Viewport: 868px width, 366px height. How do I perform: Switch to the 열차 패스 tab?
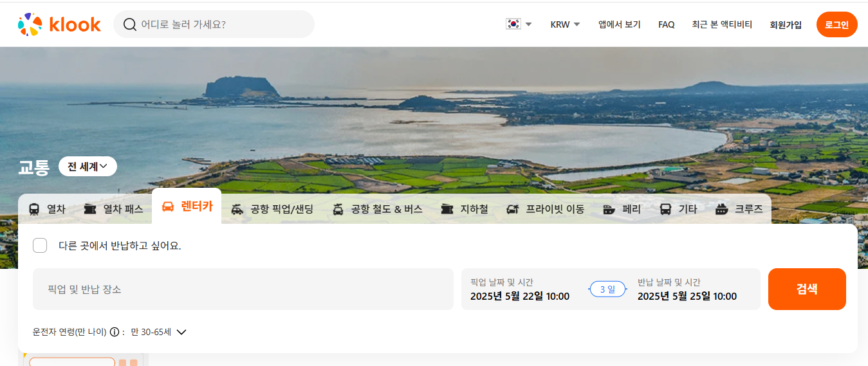pyautogui.click(x=113, y=209)
